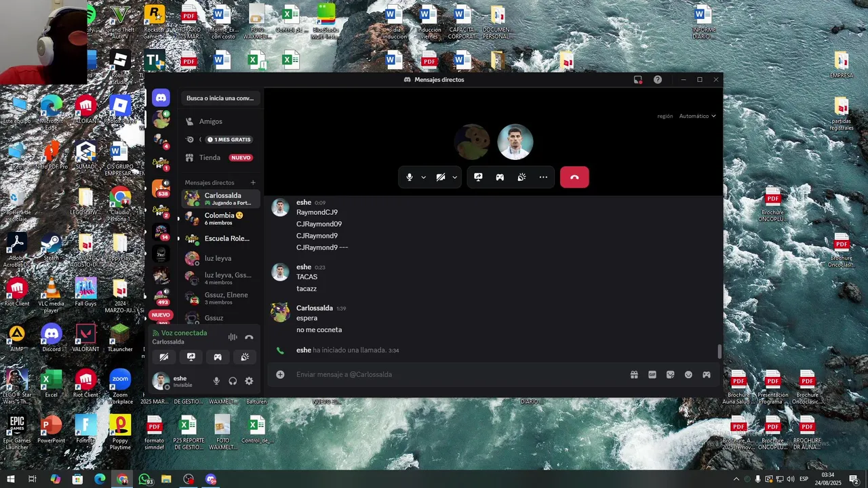This screenshot has height=488, width=868.
Task: Attach a file using the plus icon
Action: pyautogui.click(x=280, y=374)
